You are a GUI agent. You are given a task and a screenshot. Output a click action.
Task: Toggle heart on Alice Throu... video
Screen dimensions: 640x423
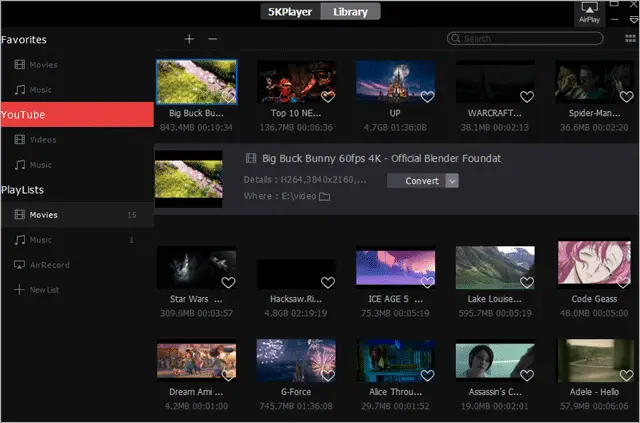coord(427,375)
